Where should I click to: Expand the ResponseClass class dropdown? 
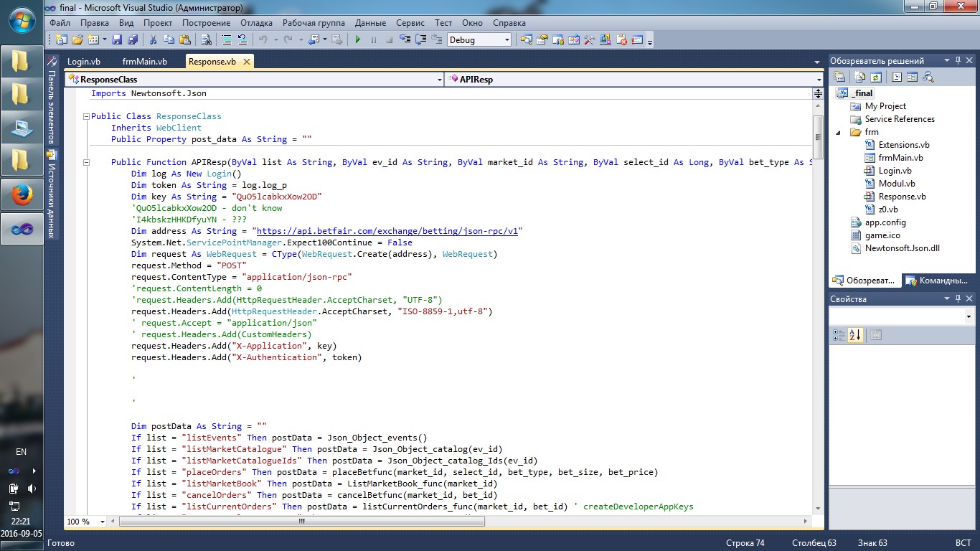439,80
